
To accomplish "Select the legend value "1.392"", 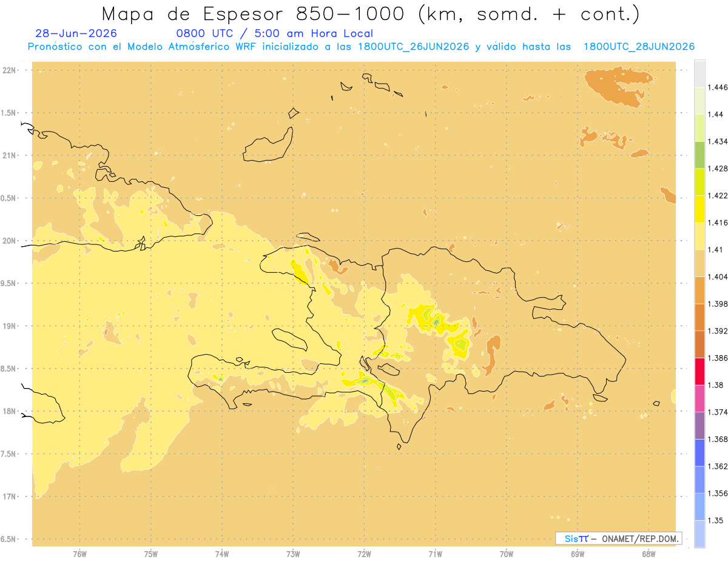I will point(718,331).
